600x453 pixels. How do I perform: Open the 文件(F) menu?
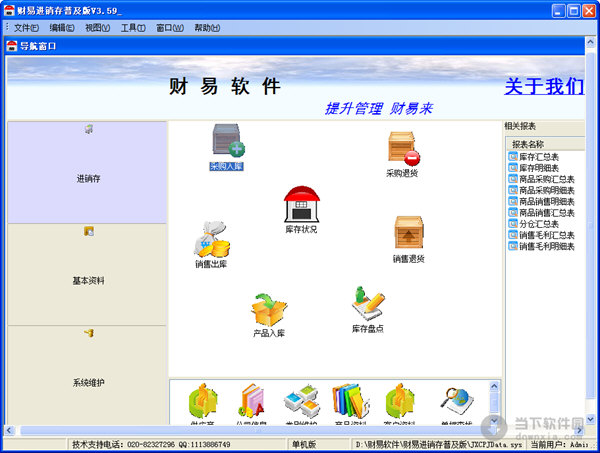click(x=26, y=28)
